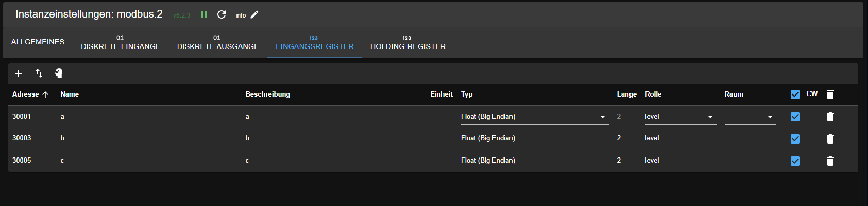The width and height of the screenshot is (868, 206).
Task: Delete register row 30001
Action: (x=830, y=117)
